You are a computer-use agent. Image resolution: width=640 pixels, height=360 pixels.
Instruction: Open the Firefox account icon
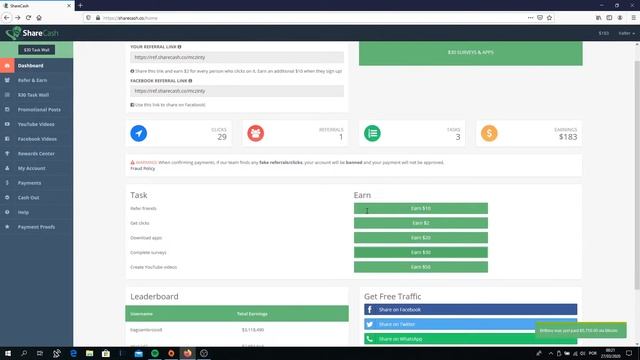click(620, 18)
